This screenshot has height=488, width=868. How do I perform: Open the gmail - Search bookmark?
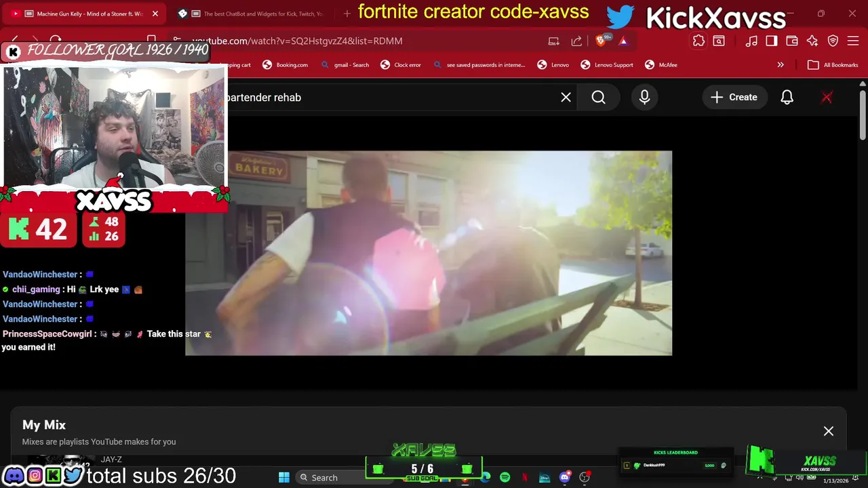[x=345, y=65]
